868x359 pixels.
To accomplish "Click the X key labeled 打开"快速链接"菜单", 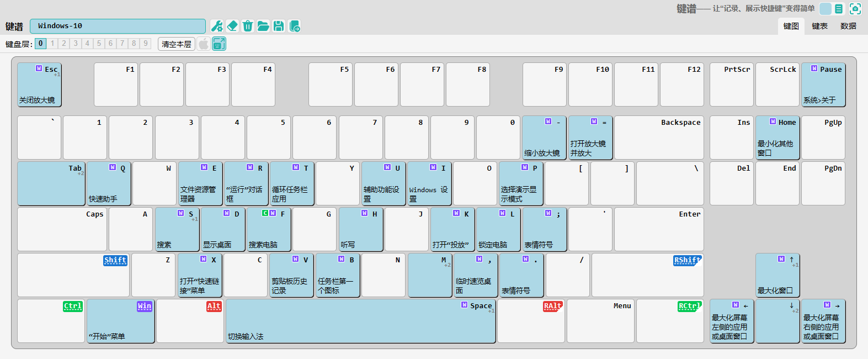I will [x=200, y=275].
